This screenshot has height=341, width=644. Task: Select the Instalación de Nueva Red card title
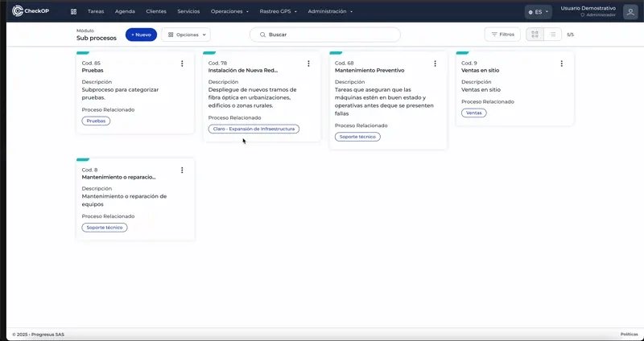[243, 71]
